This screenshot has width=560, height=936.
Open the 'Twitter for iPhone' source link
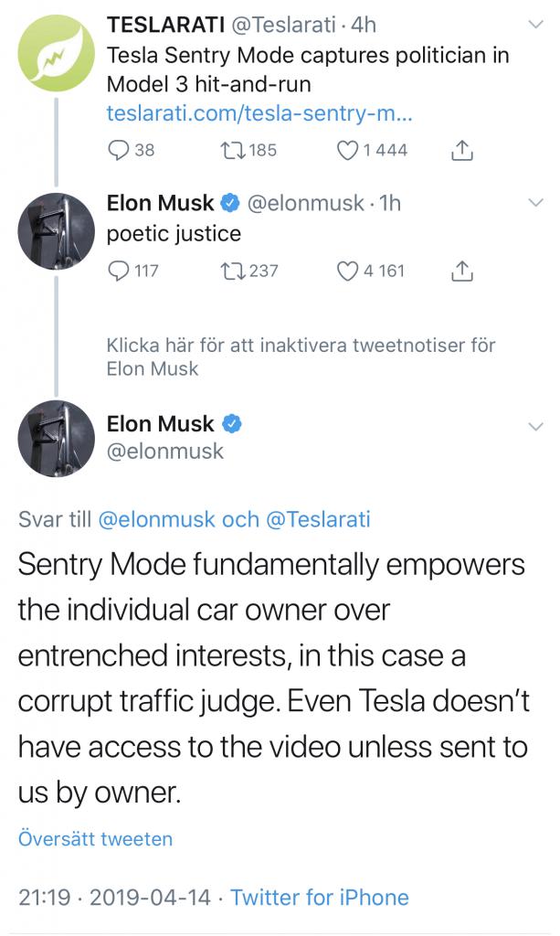point(320,898)
